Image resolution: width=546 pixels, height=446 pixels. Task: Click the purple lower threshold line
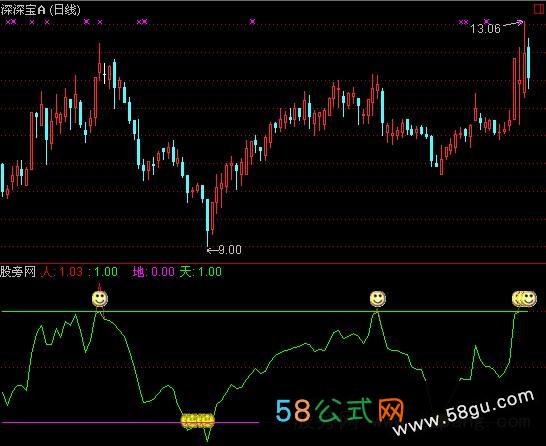pos(131,422)
